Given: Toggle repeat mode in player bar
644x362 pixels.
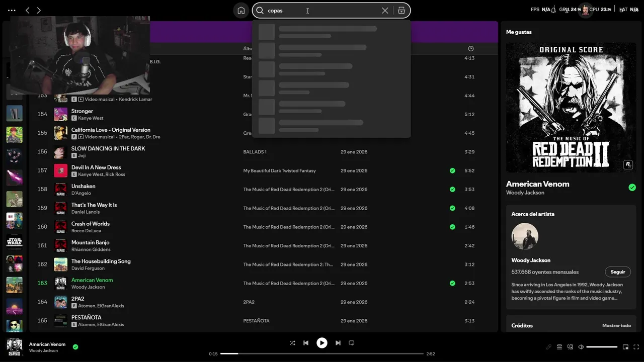Looking at the screenshot, I should coord(352,343).
